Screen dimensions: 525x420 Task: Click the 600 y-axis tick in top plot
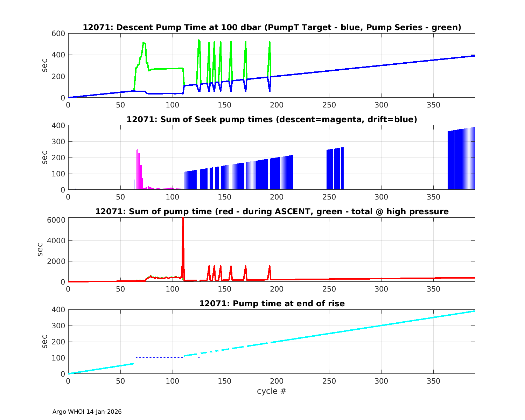59,34
